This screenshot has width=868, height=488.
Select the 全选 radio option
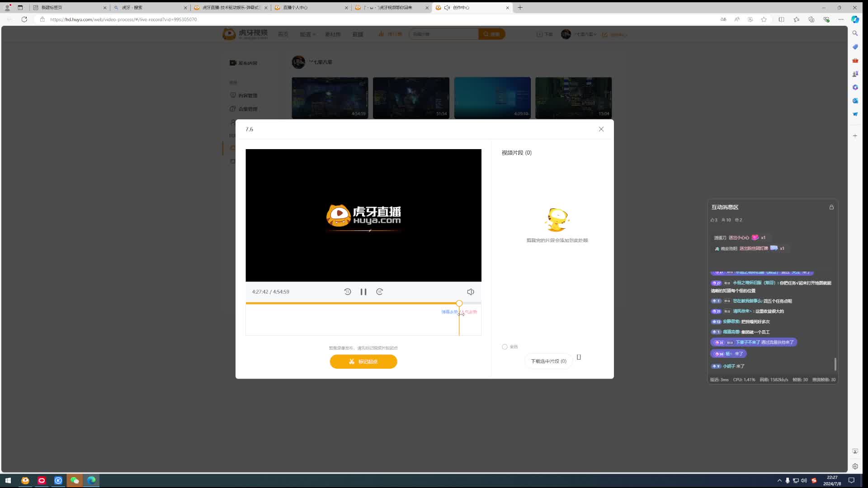505,347
